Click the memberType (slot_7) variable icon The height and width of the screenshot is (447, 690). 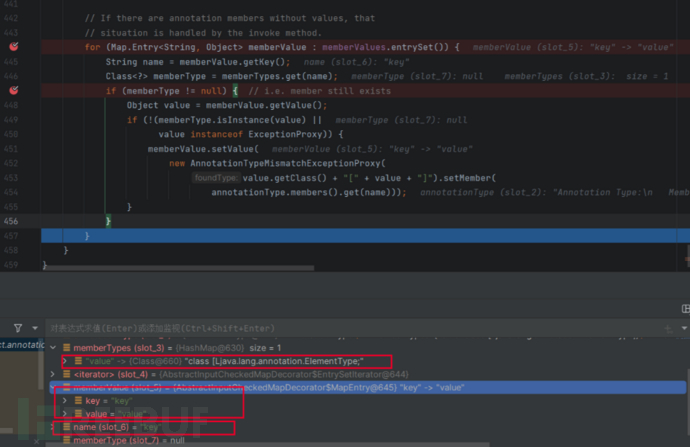66,440
